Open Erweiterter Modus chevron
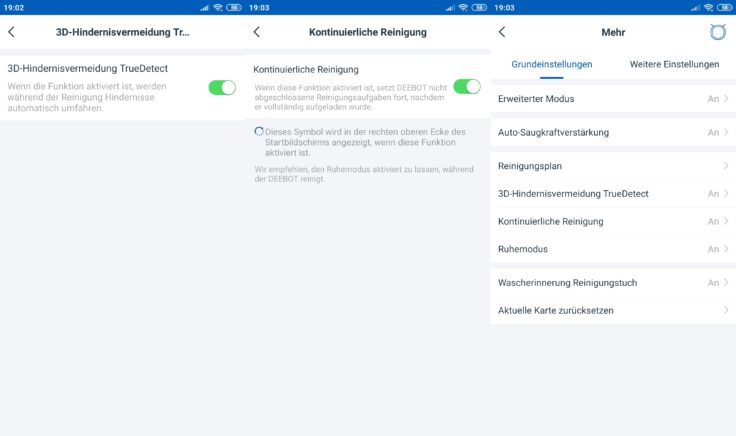 726,99
